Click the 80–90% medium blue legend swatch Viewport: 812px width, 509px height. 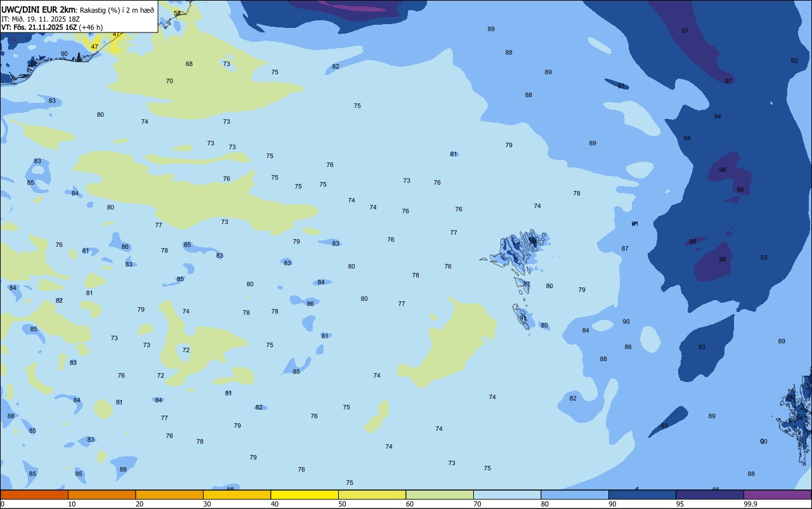tap(575, 494)
